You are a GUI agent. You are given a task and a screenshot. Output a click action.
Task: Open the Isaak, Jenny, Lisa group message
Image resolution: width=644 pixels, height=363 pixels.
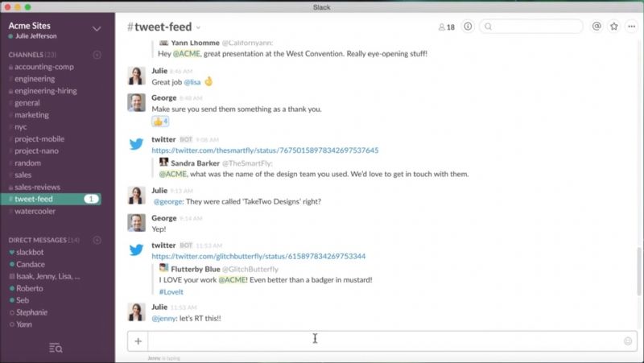[x=47, y=276]
